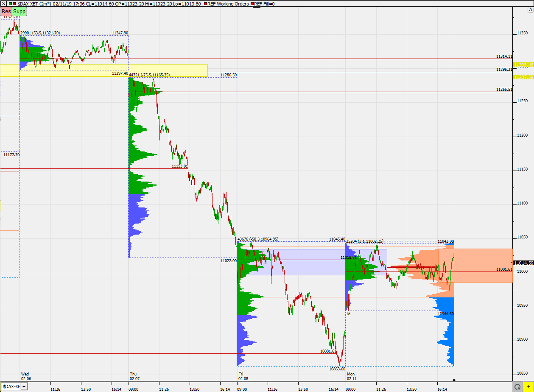This screenshot has width=534, height=392.
Task: Select the Thu 02-07 date label
Action: click(x=134, y=376)
